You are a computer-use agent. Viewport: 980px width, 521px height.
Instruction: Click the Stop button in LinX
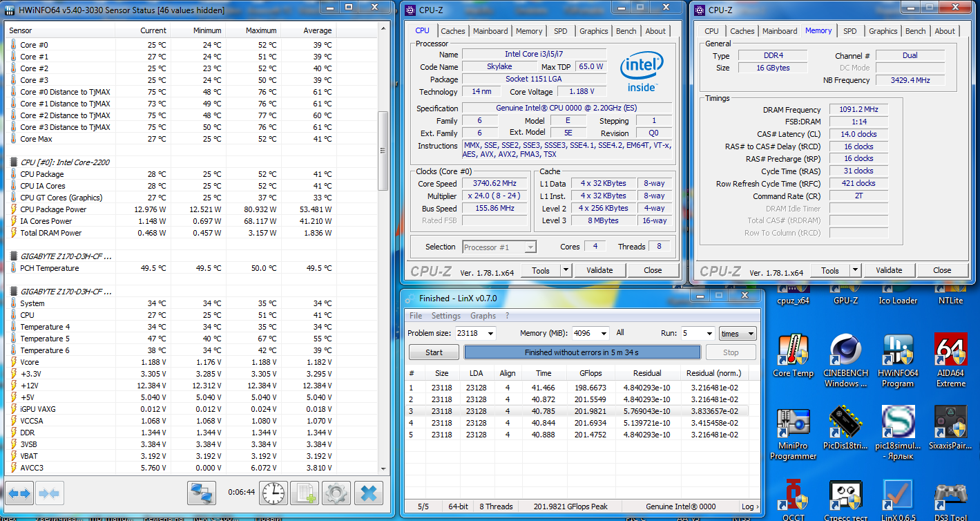[731, 352]
